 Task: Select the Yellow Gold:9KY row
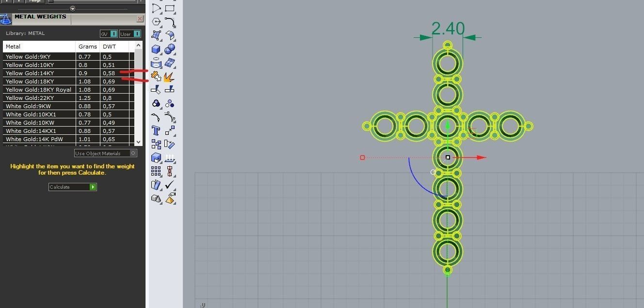pos(68,57)
